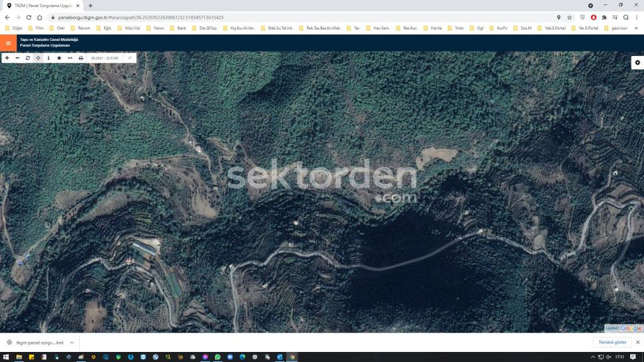Go to browser home page
644x362 pixels.
pyautogui.click(x=40, y=17)
